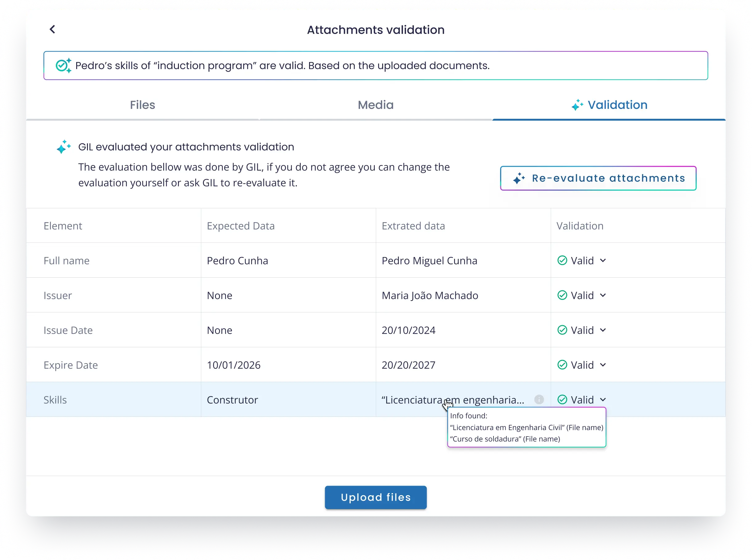Switch to the Media tab
Viewport: 752px width, 560px height.
(x=375, y=105)
